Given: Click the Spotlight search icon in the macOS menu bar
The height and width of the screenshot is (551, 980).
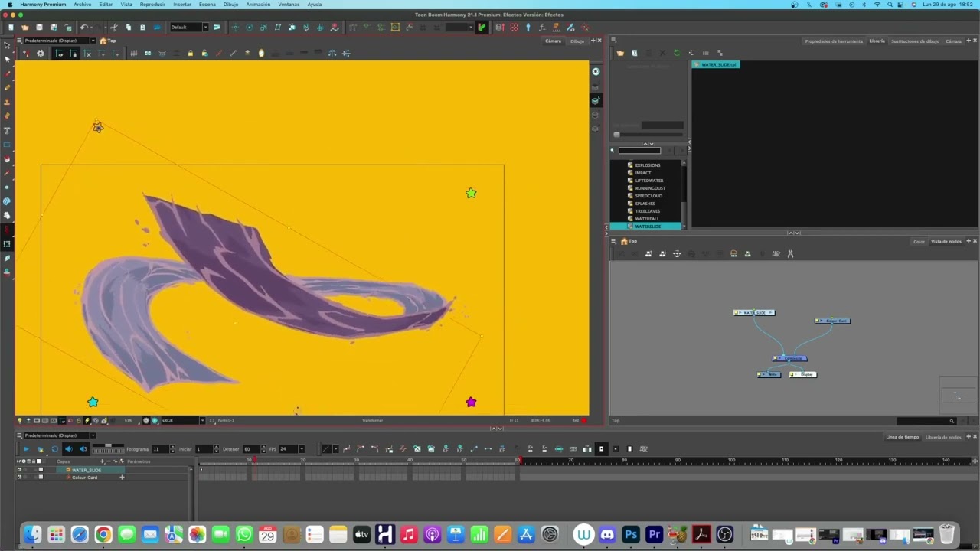Looking at the screenshot, I should click(x=890, y=4).
